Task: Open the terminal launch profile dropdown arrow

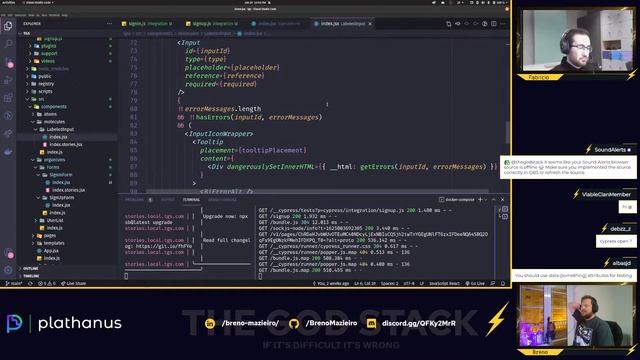Action: [x=486, y=200]
